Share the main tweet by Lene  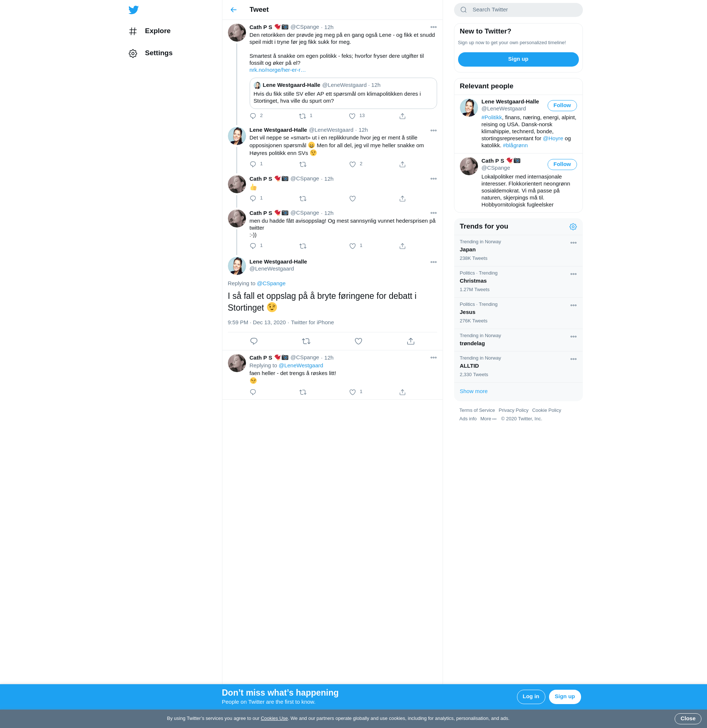coord(411,341)
